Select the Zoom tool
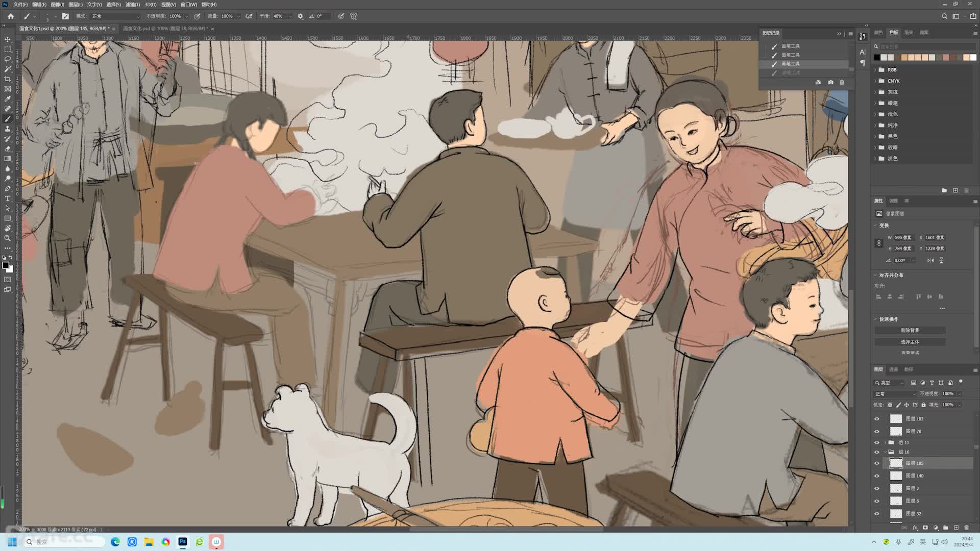This screenshot has height=551, width=980. [x=8, y=238]
